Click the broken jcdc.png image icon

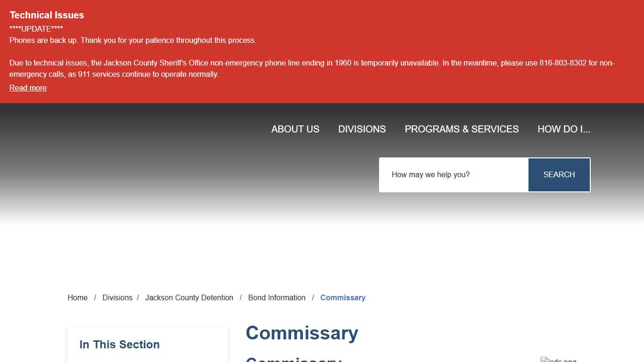coord(558,359)
